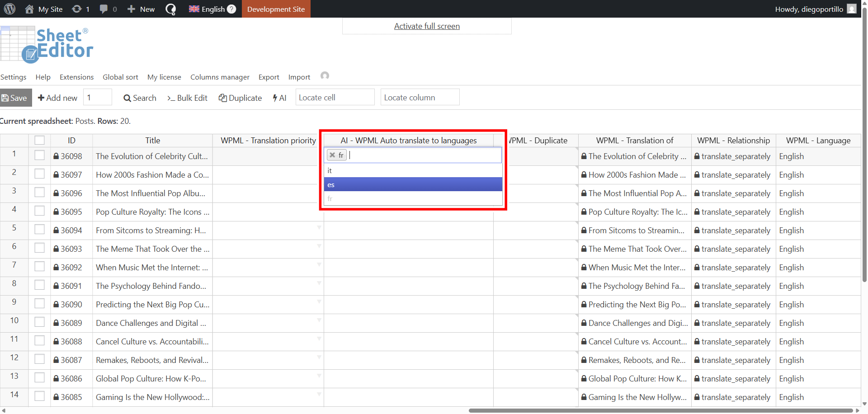Pick the it language option

tap(413, 170)
